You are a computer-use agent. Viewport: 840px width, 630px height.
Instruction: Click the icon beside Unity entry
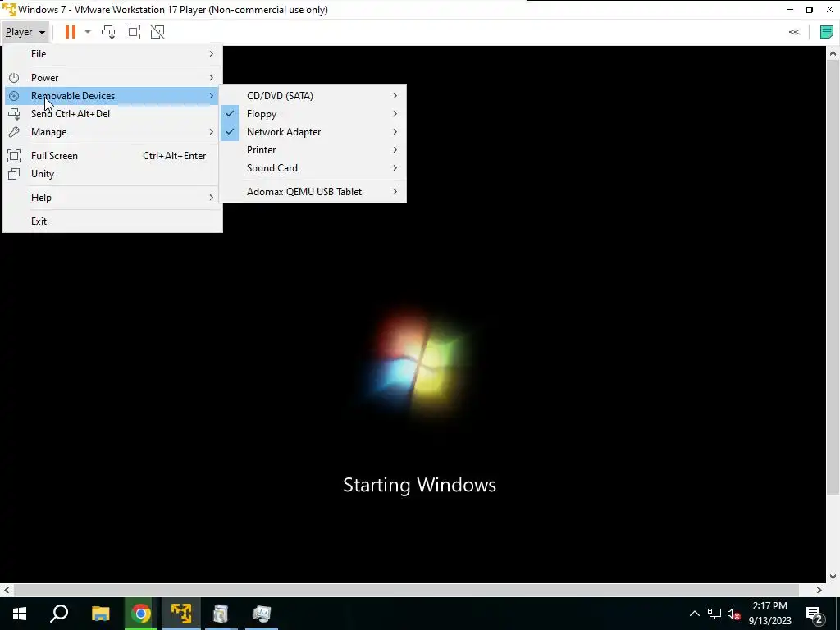tap(14, 174)
